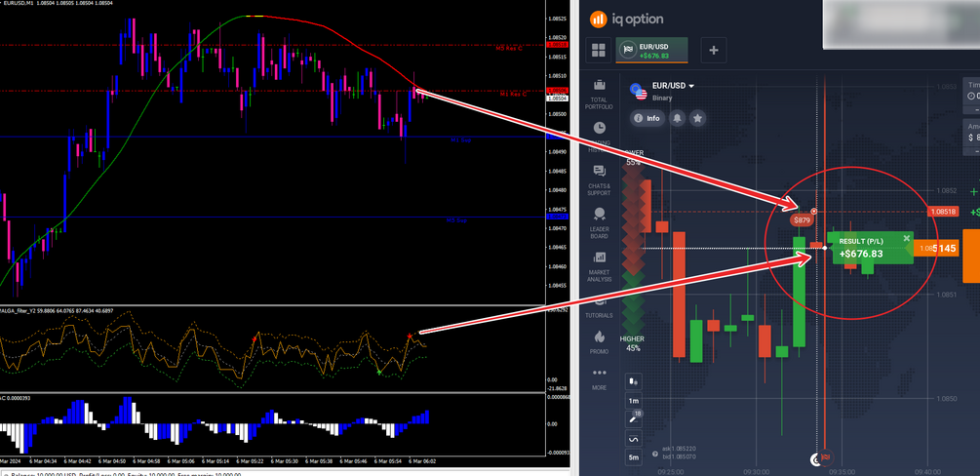Add EUR/USD to favorites star
This screenshot has height=476, width=980.
[x=698, y=118]
